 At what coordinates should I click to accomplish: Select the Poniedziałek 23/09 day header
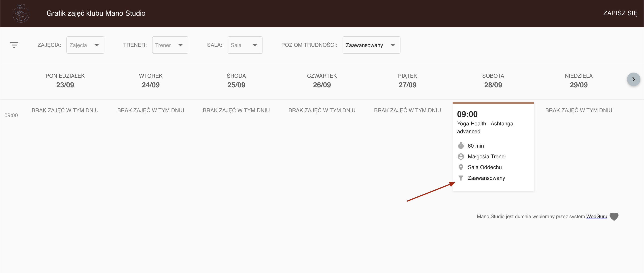click(65, 81)
